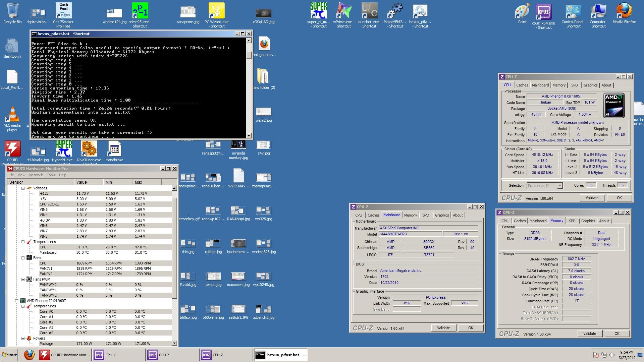Click OK in the top CPU-Z window

pos(619,198)
